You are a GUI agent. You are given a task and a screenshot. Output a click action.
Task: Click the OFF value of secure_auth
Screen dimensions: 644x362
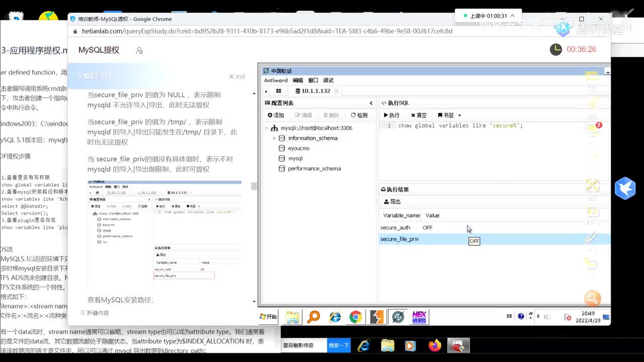[x=427, y=228]
